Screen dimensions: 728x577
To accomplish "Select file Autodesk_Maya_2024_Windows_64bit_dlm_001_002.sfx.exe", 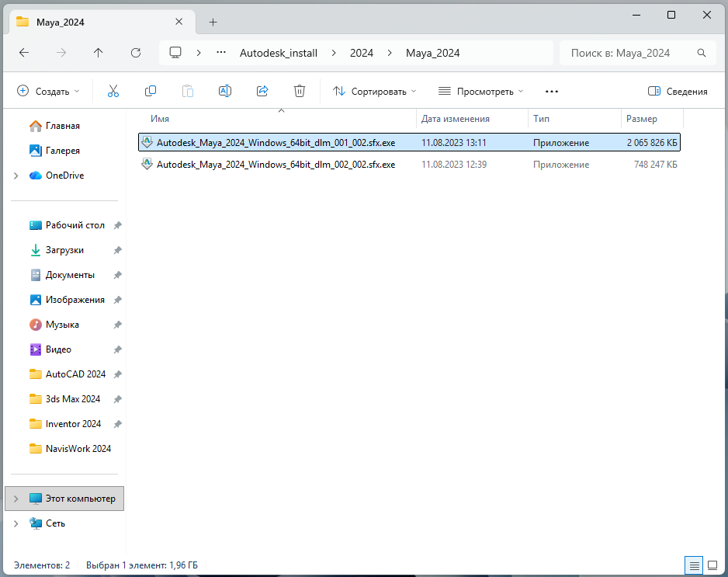I will click(410, 142).
